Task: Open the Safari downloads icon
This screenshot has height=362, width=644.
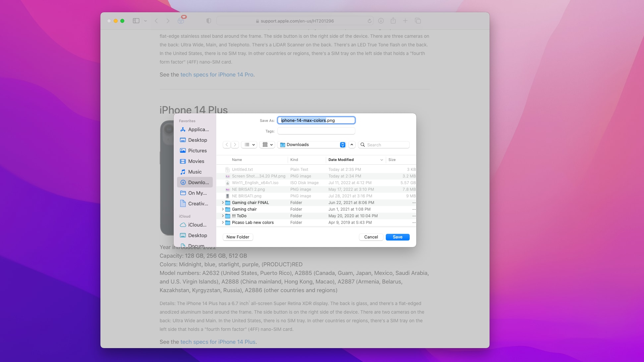Action: click(381, 21)
